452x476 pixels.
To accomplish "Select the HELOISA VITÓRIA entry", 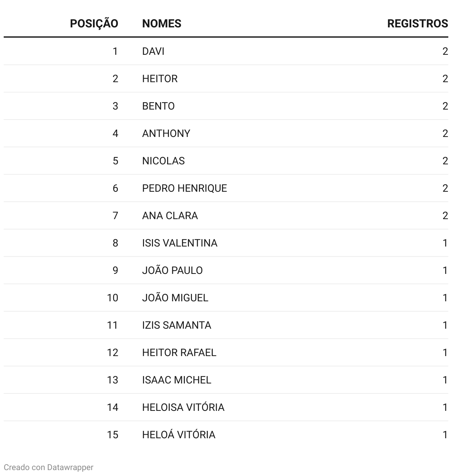I will [183, 407].
